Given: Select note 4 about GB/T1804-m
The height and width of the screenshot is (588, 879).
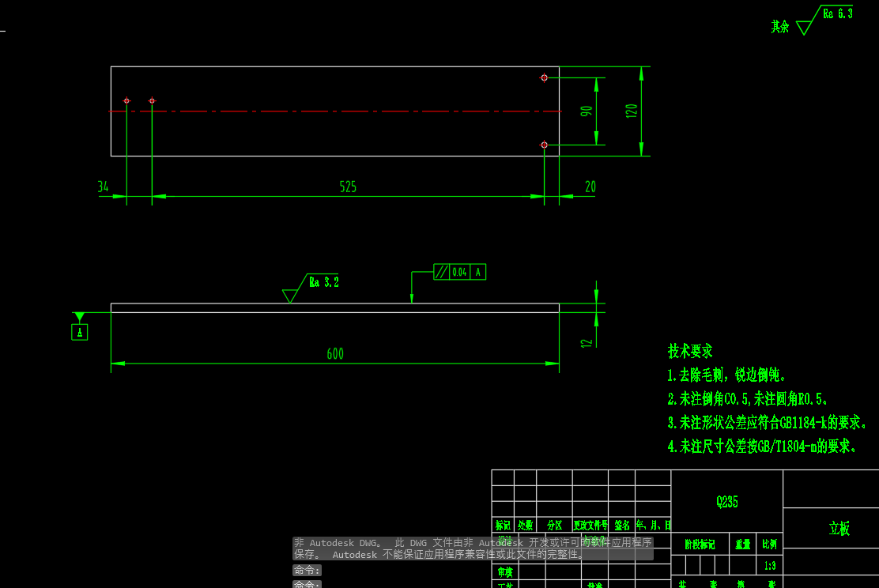Looking at the screenshot, I should [762, 447].
